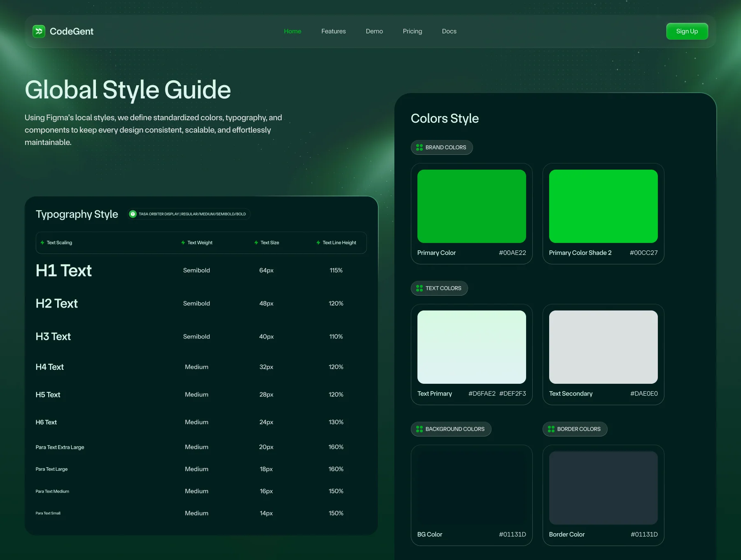
Task: Go to the Demo nav item
Action: pyautogui.click(x=374, y=31)
